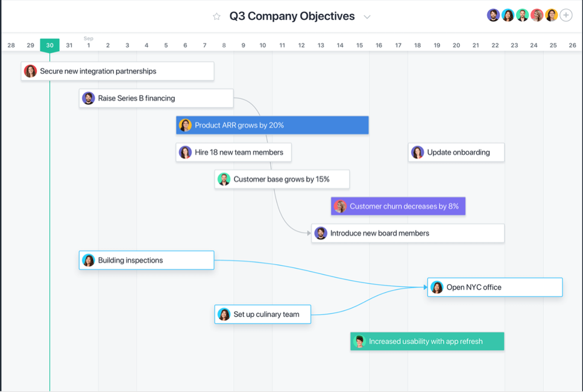Open the Product ARR grows by 20% bar
This screenshot has height=392, width=583.
[x=272, y=125]
